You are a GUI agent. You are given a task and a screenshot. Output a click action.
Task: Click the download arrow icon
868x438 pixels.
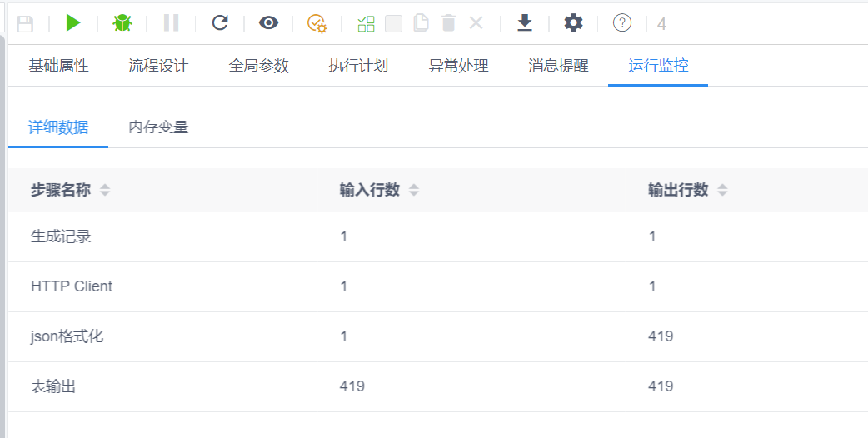(525, 22)
